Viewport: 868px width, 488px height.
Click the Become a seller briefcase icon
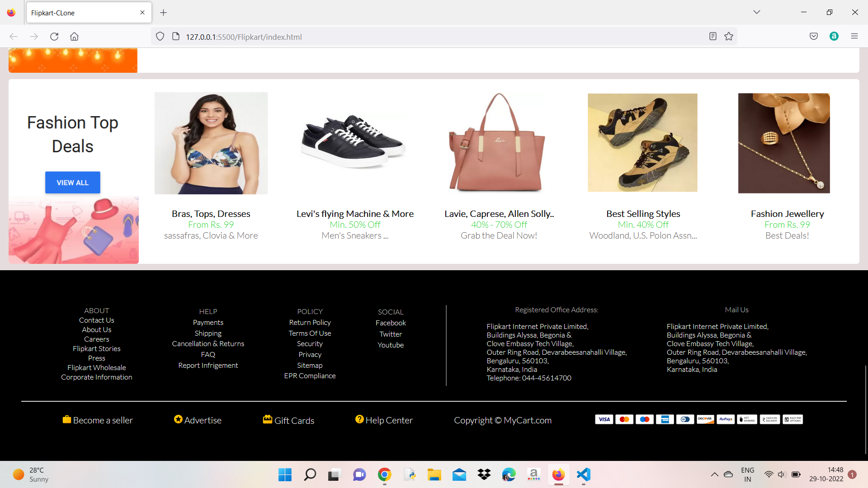[67, 419]
